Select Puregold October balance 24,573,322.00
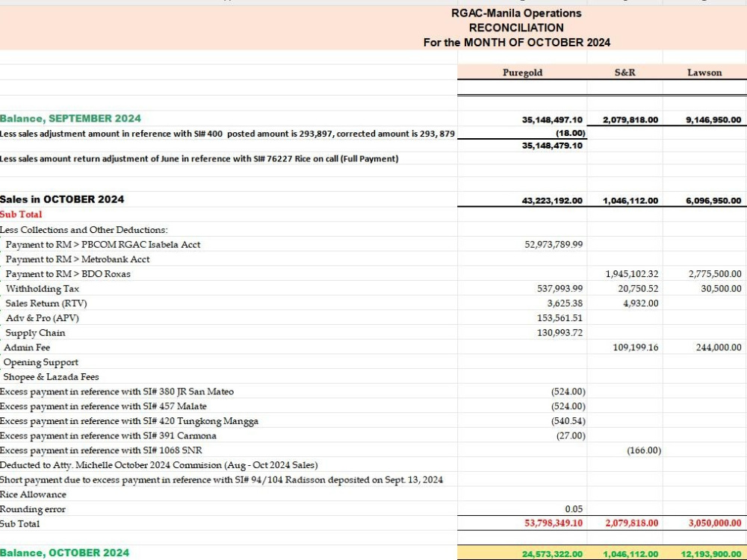This screenshot has height=560, width=747. 552,554
